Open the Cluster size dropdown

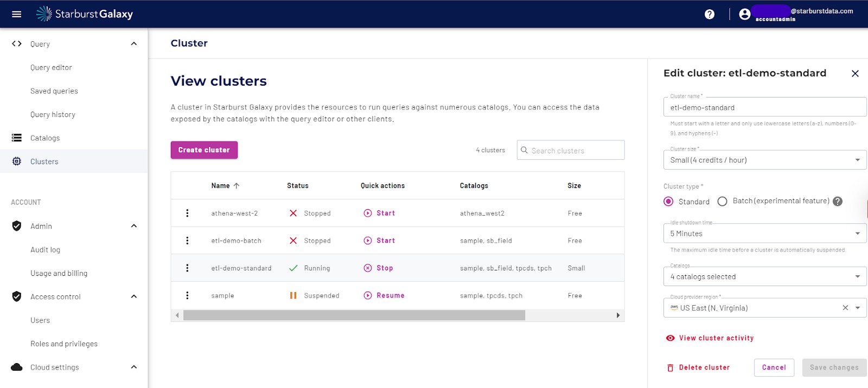[765, 160]
